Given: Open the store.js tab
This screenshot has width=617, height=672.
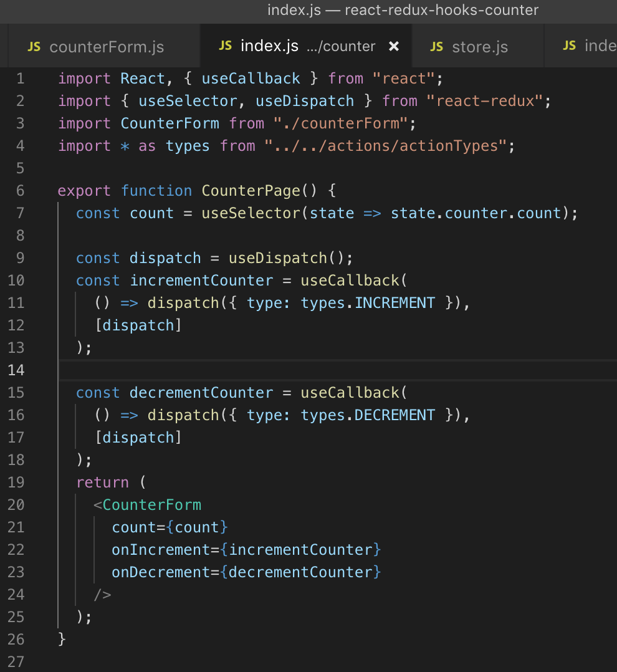Looking at the screenshot, I should [478, 46].
